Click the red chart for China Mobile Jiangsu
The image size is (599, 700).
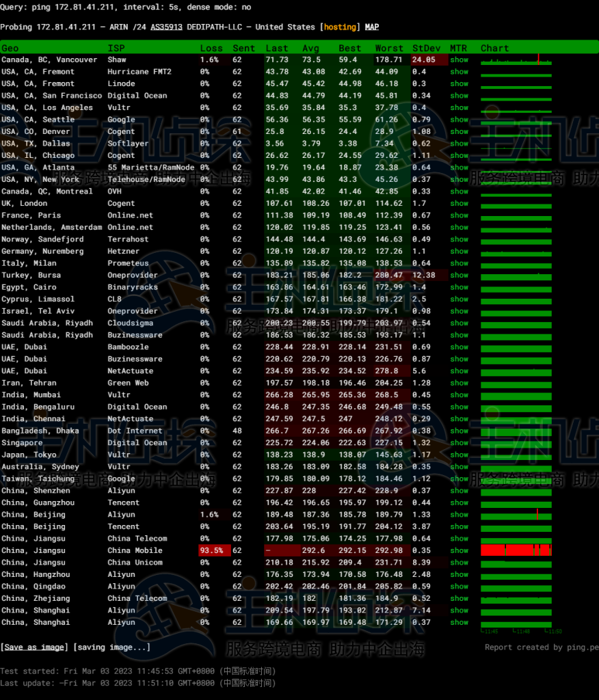click(516, 550)
